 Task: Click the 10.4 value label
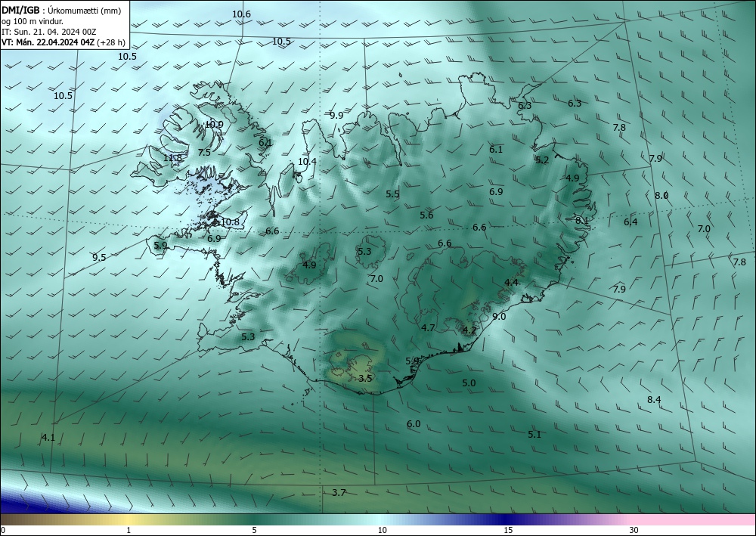[x=307, y=162]
